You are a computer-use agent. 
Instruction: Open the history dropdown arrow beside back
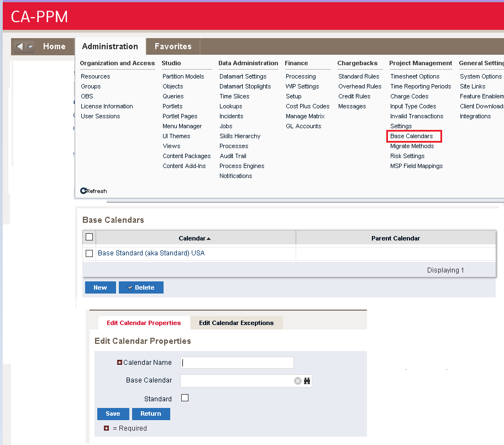30,46
